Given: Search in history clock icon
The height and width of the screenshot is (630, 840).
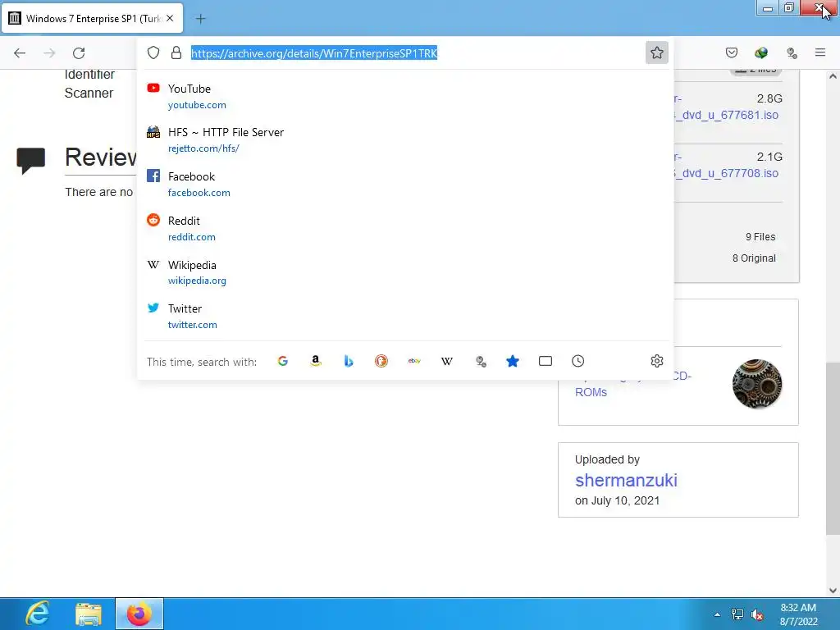Looking at the screenshot, I should click(x=577, y=361).
